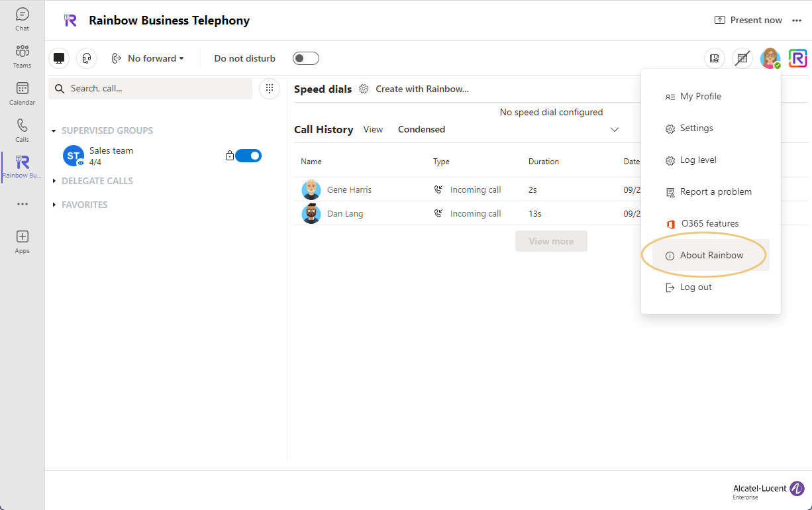
Task: Open Settings from the profile menu
Action: click(x=696, y=128)
